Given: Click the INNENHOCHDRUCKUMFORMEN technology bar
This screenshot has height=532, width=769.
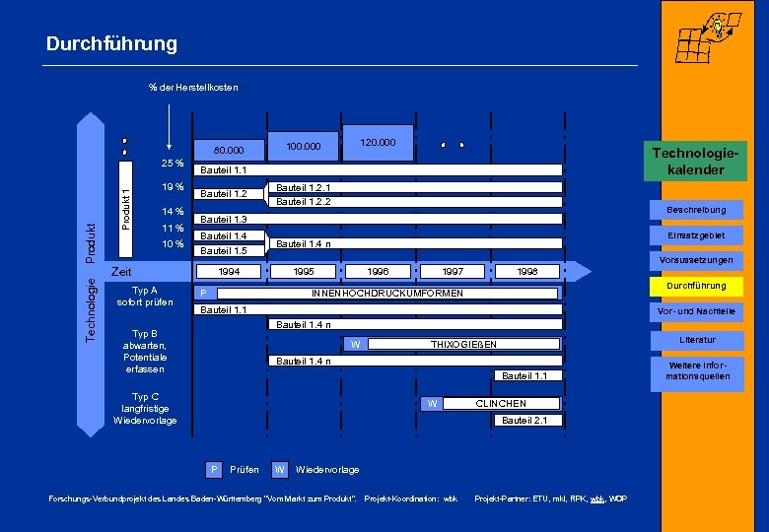Looking at the screenshot, I should tap(387, 293).
